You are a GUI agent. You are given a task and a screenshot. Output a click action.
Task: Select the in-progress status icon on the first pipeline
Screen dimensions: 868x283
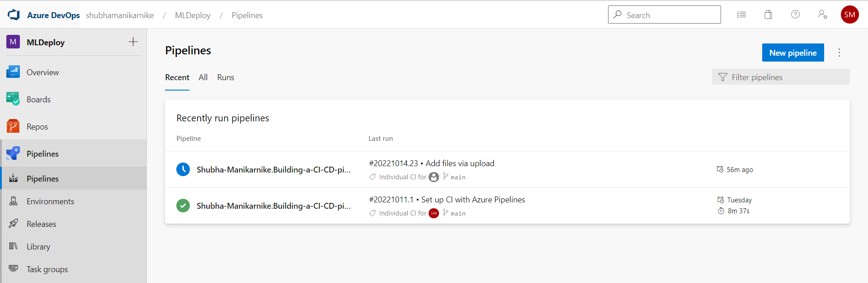coord(183,169)
